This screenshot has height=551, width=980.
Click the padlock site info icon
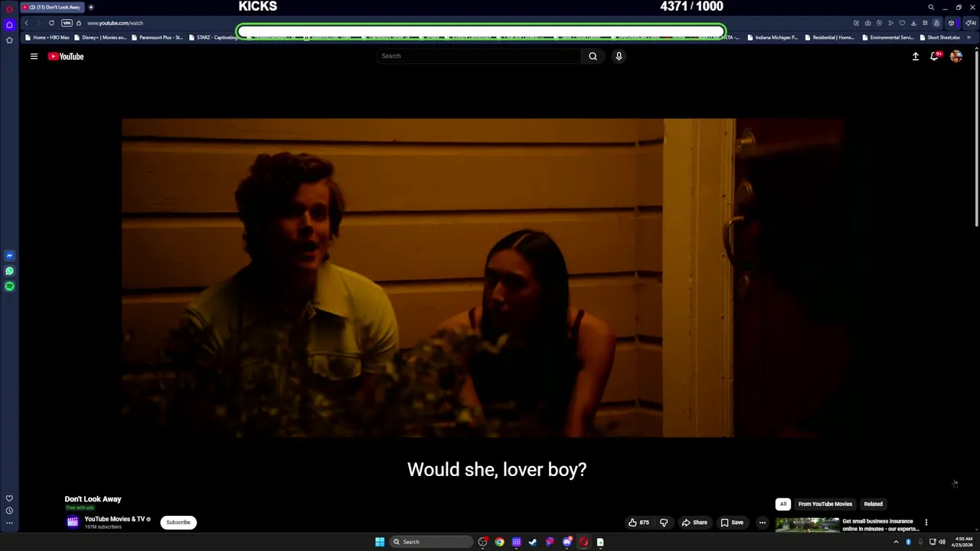pos(78,23)
